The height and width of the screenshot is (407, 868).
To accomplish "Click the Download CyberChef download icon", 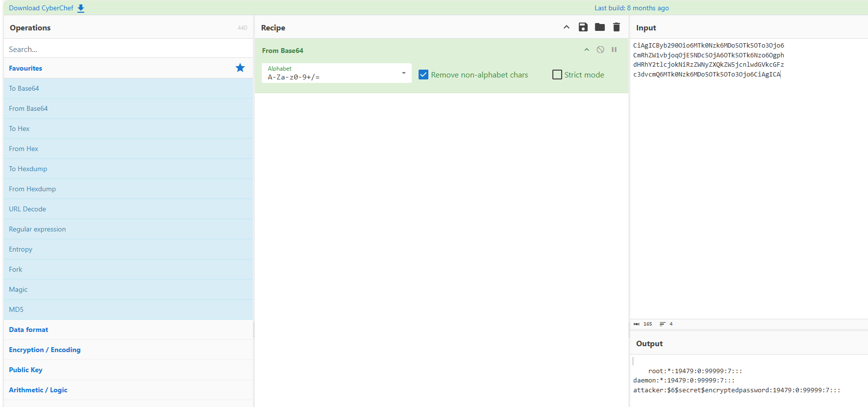I will tap(81, 8).
